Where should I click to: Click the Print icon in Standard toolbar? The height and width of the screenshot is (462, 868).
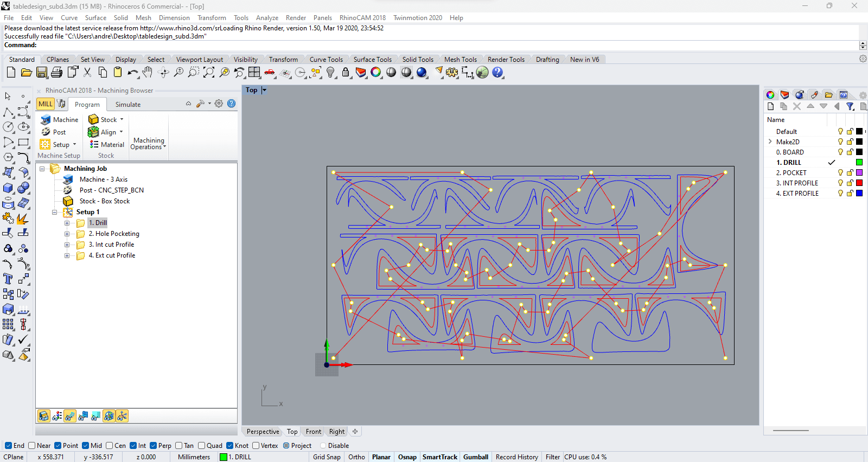pos(56,72)
